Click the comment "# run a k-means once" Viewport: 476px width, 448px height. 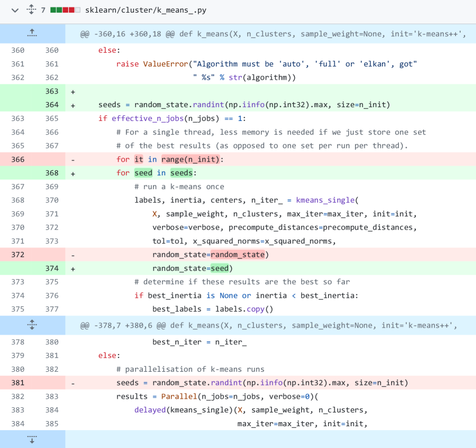(x=179, y=187)
